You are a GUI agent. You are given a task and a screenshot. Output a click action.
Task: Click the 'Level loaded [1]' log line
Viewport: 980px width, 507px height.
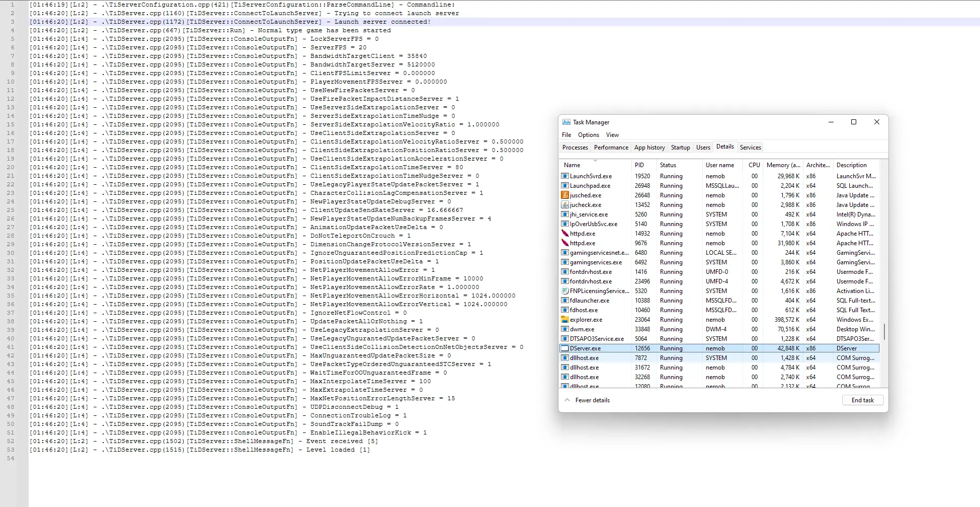(x=200, y=450)
